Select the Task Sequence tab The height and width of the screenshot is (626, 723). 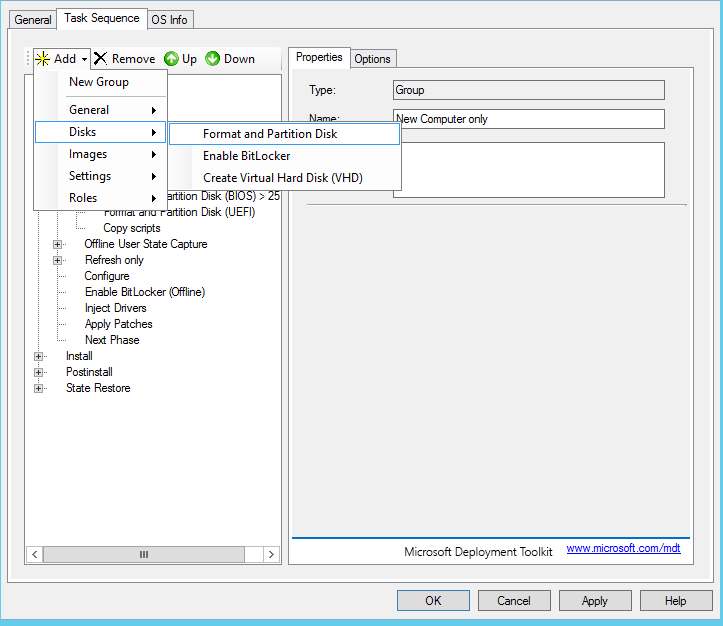(x=102, y=18)
